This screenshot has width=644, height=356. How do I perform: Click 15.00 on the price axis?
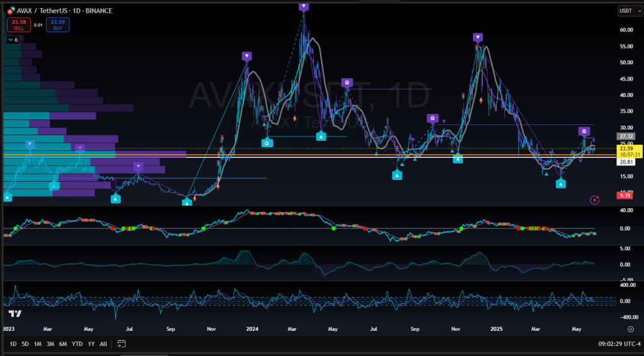pyautogui.click(x=626, y=176)
